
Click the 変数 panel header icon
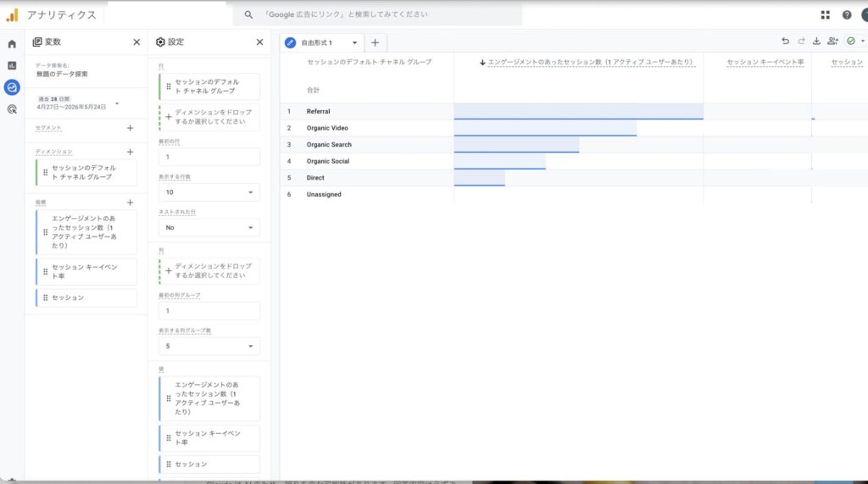point(37,42)
